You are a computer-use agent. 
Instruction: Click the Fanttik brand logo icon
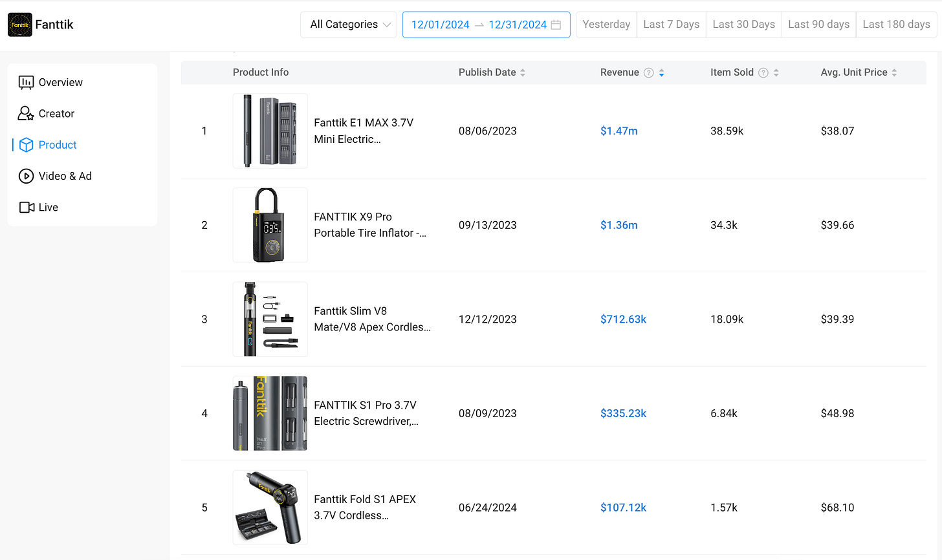pyautogui.click(x=20, y=25)
